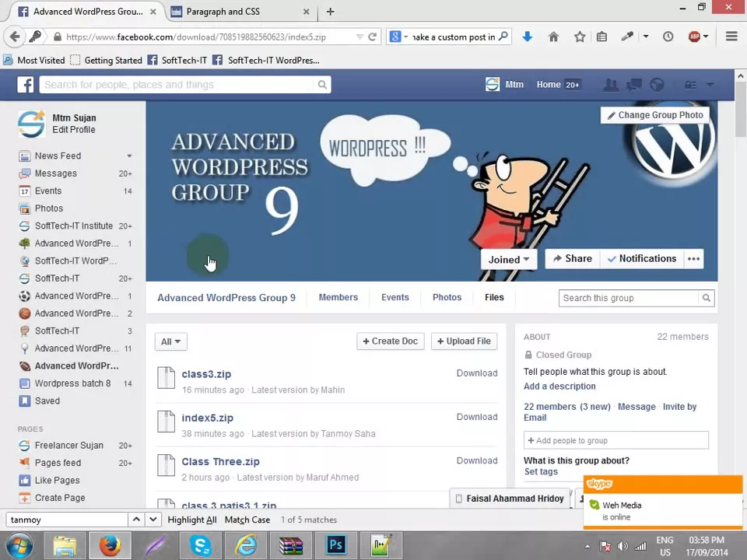Screen dimensions: 747x560
Task: Expand the News Feed options arrow
Action: coord(129,156)
